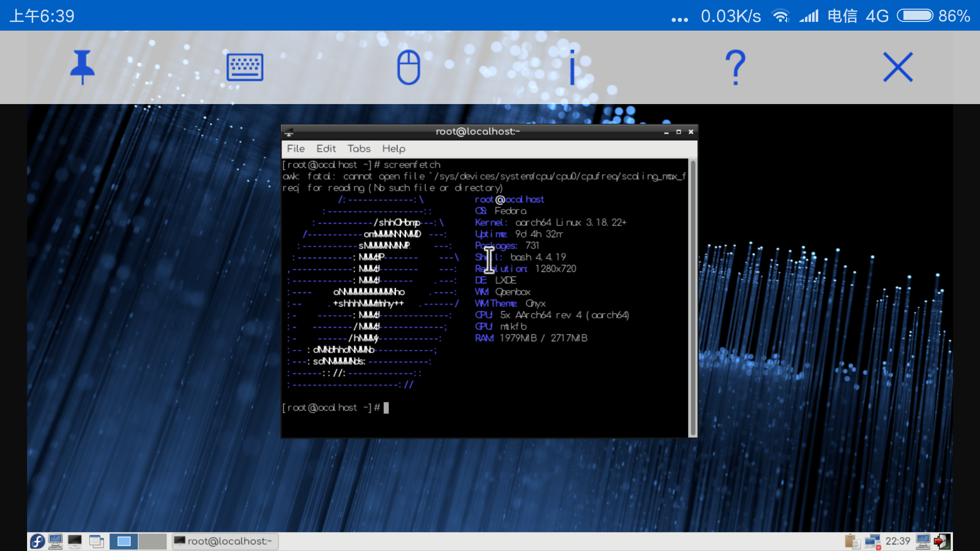The width and height of the screenshot is (980, 551).
Task: Open the on-screen keyboard
Action: tap(245, 67)
